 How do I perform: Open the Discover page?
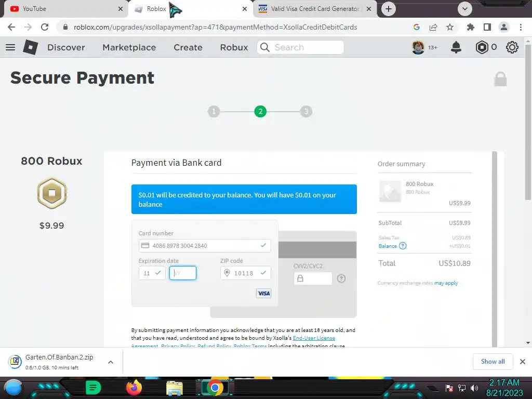point(66,47)
